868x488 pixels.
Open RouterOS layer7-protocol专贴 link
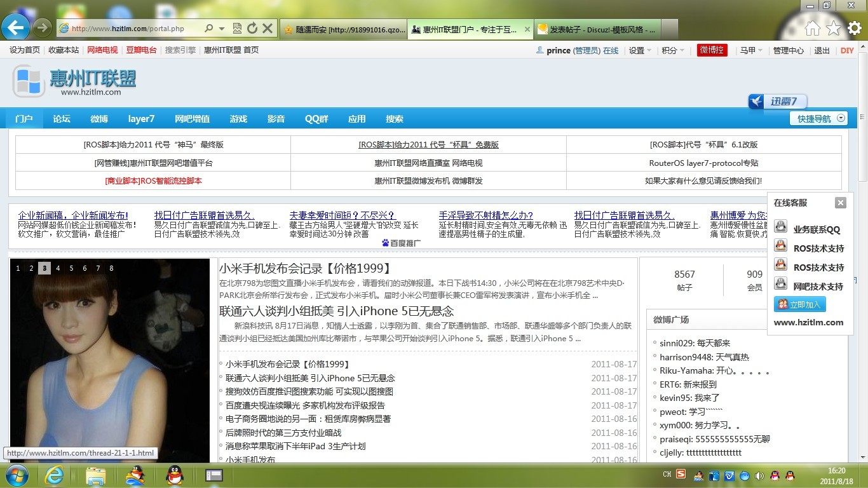pos(703,163)
